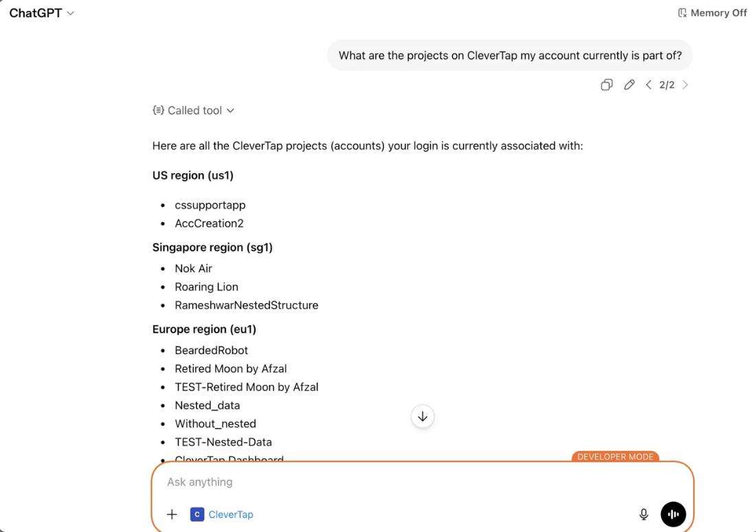Click the DEVELOPER MODE badge
The width and height of the screenshot is (756, 532).
pos(615,457)
